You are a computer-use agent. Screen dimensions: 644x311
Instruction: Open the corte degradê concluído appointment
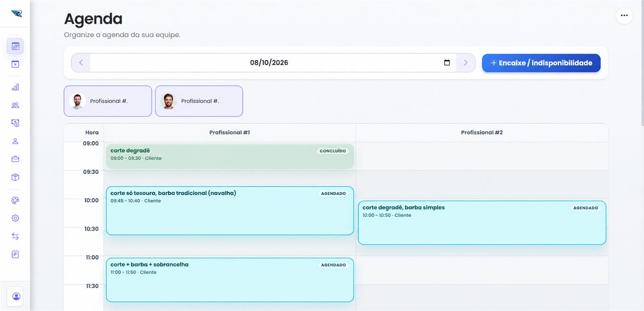[x=230, y=156]
